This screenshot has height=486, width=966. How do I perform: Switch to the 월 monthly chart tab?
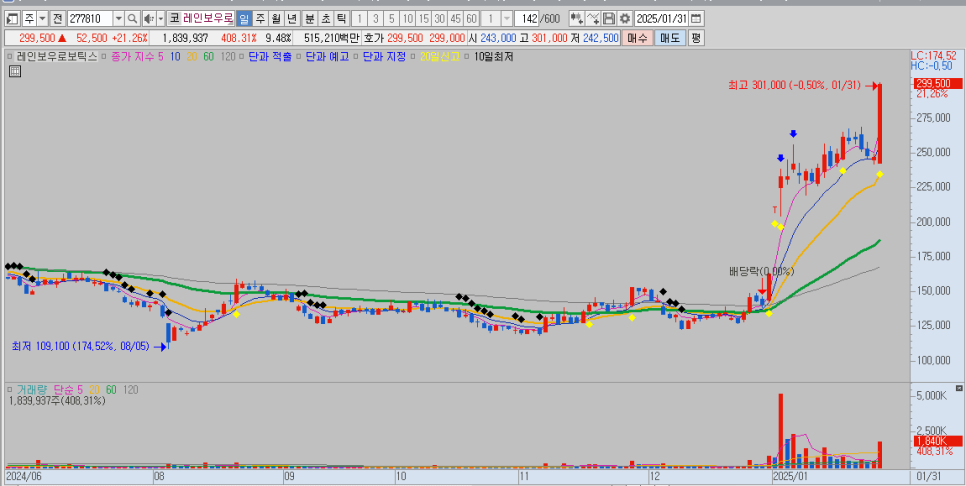(276, 19)
